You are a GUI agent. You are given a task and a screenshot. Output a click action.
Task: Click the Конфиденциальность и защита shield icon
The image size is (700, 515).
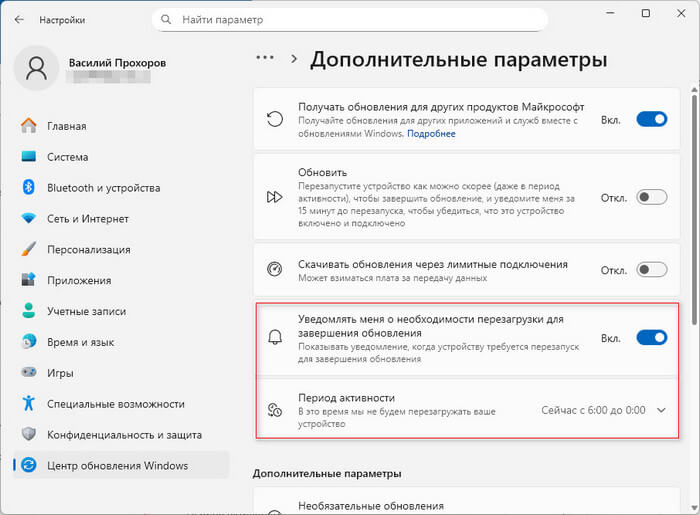[29, 435]
